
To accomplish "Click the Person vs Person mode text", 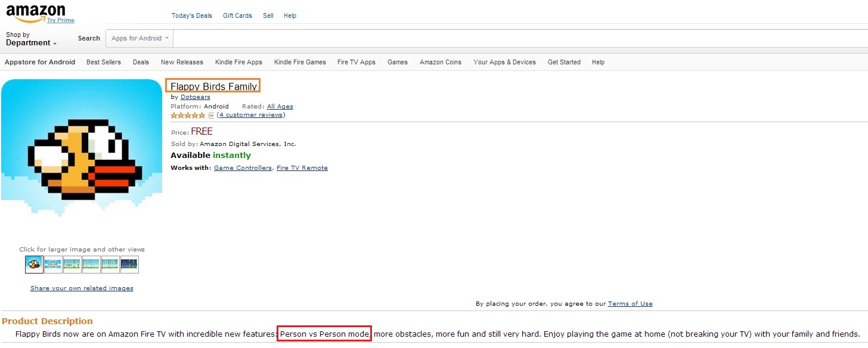I will [x=324, y=334].
